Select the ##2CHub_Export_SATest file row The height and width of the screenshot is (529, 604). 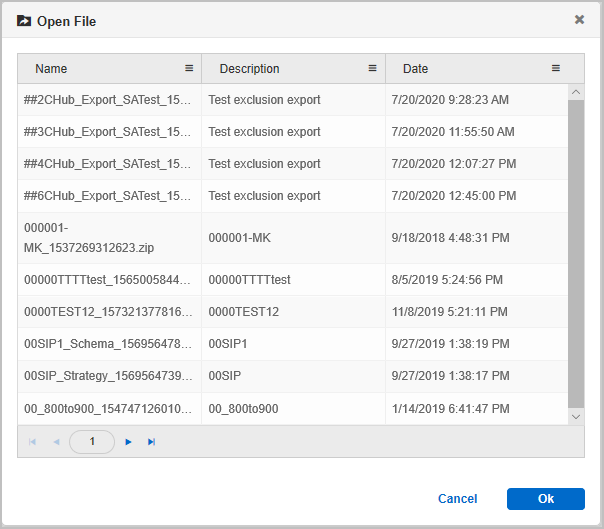click(293, 100)
